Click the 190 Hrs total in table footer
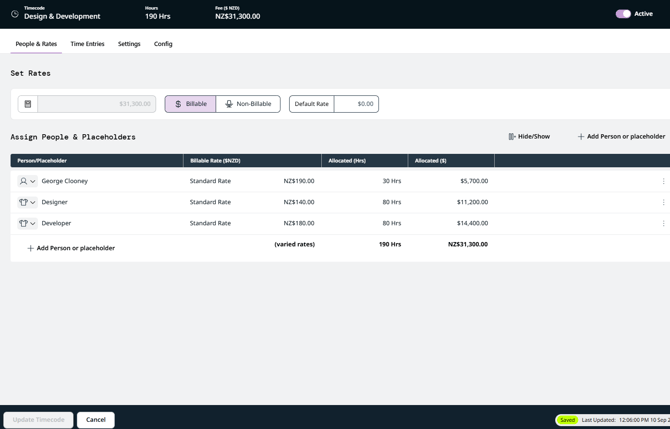 point(390,244)
